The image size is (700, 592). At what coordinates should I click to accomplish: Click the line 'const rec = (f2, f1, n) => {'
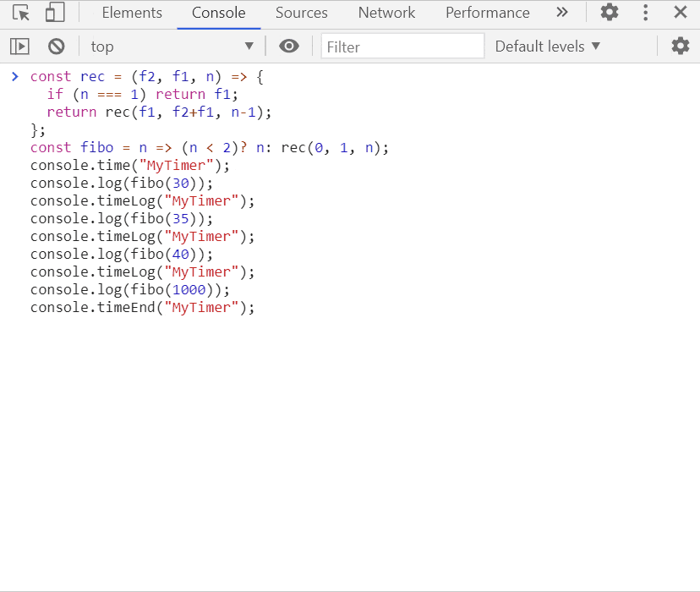click(147, 77)
